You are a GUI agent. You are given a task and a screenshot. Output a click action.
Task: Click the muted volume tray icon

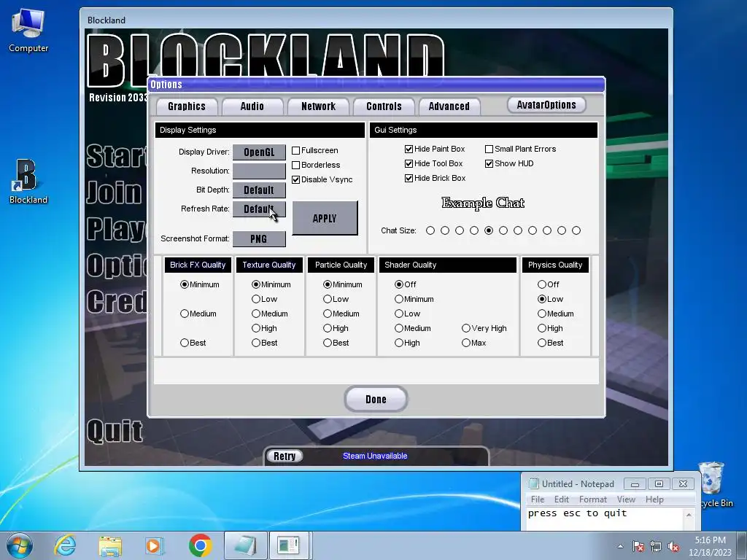[673, 546]
